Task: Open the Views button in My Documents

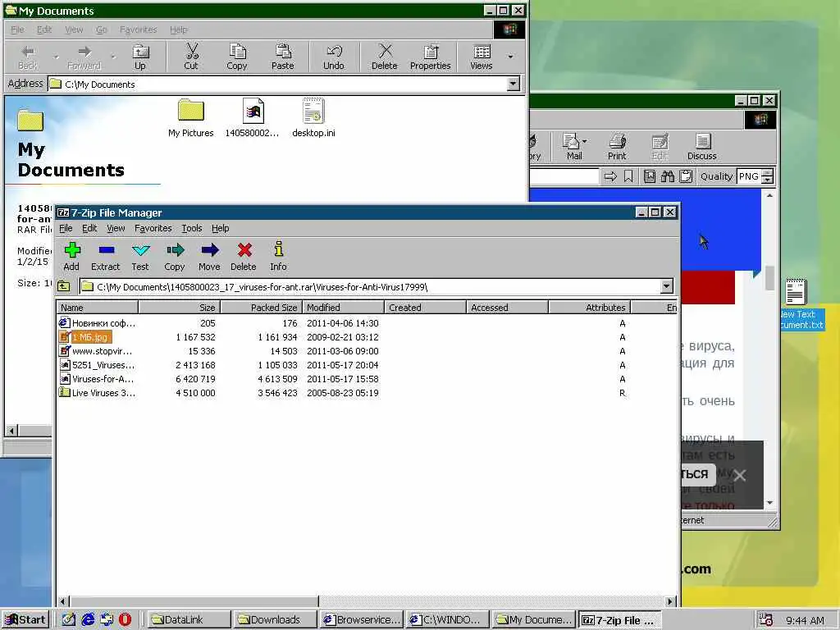Action: tap(481, 57)
